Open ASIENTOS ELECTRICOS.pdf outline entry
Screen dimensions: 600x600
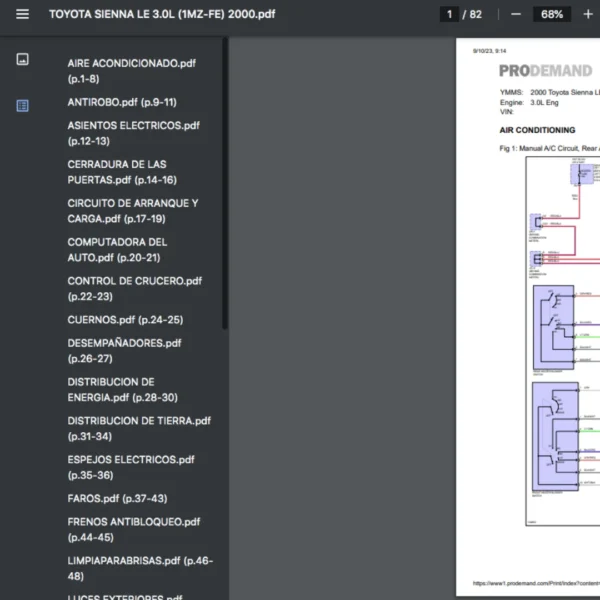[x=133, y=133]
